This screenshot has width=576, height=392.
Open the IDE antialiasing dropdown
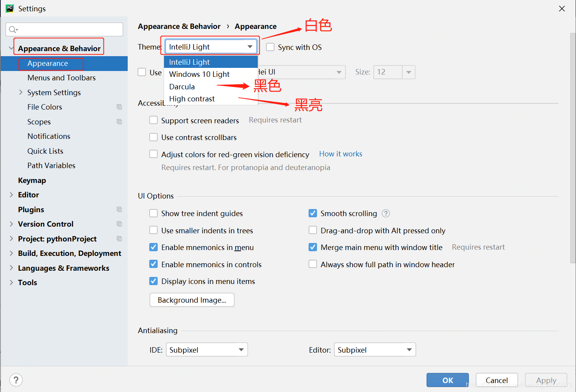[x=207, y=349]
